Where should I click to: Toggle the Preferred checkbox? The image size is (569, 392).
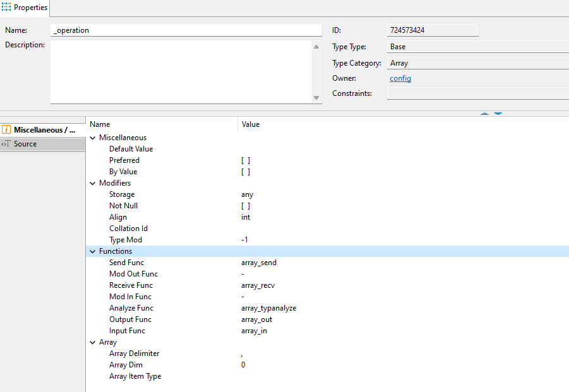pyautogui.click(x=246, y=160)
